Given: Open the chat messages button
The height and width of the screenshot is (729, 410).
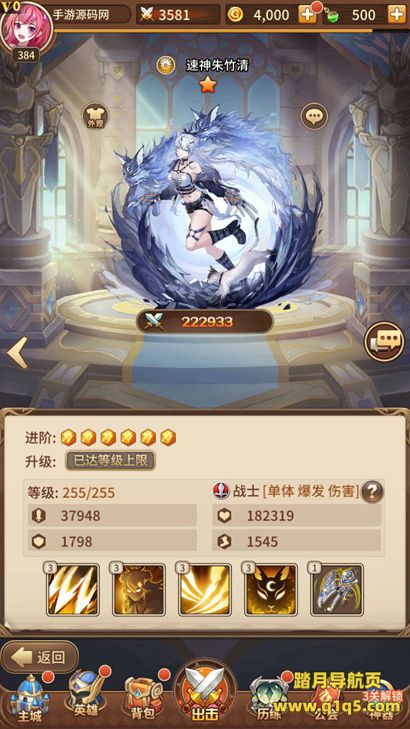Looking at the screenshot, I should click(384, 341).
